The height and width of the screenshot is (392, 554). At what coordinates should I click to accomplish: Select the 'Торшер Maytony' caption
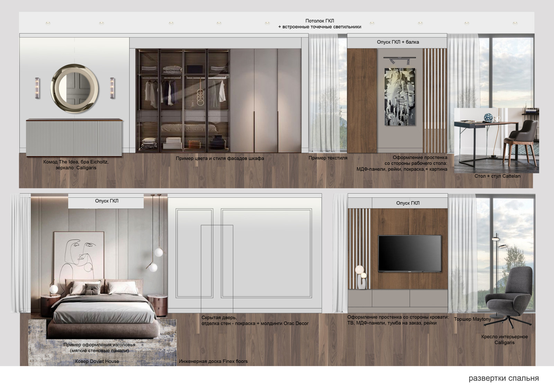(x=472, y=319)
